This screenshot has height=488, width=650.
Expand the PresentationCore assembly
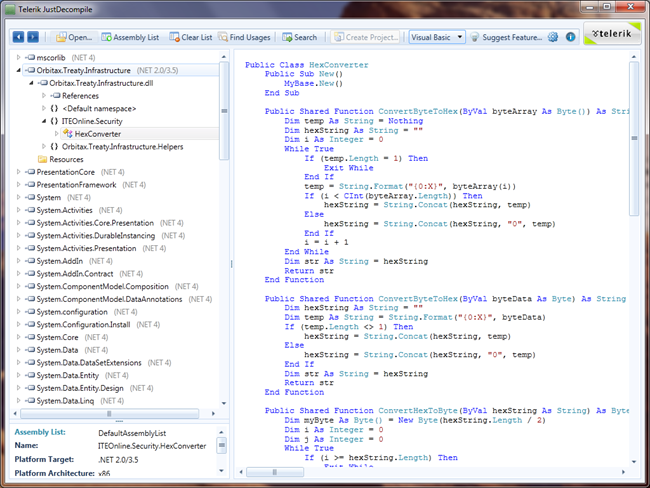pyautogui.click(x=19, y=172)
